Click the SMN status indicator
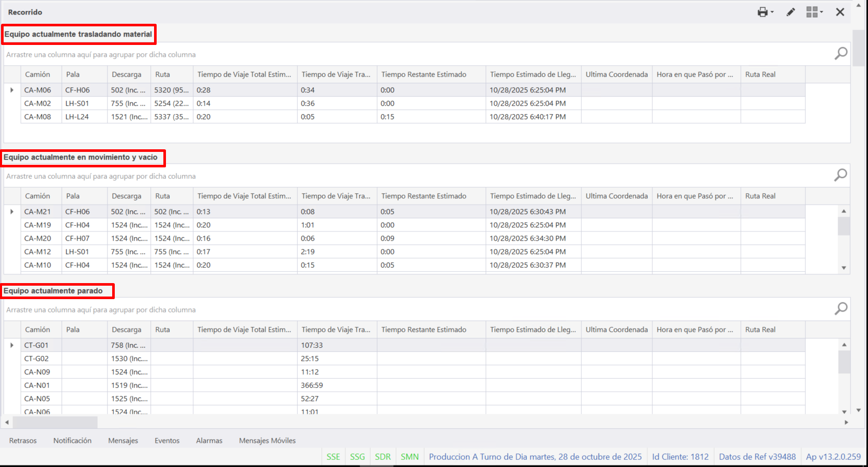 coord(409,457)
